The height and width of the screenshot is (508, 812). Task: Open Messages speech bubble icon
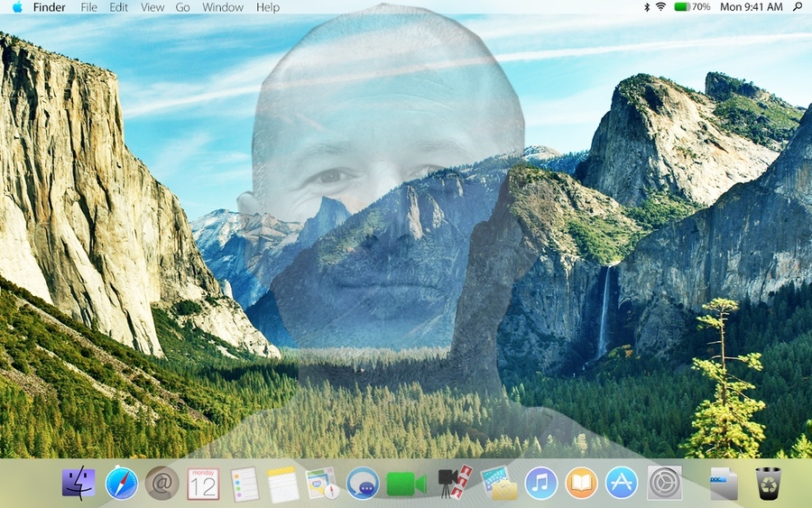coord(363,484)
